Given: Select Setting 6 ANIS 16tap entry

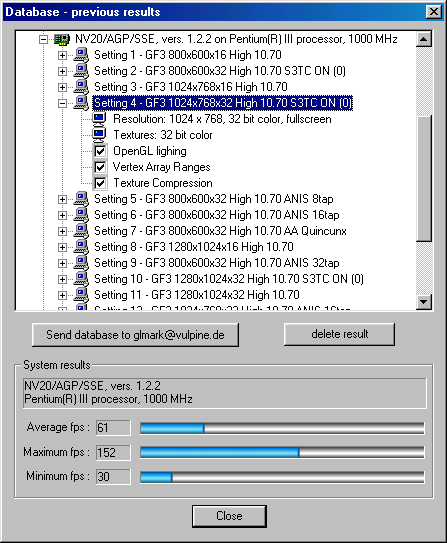Looking at the screenshot, I should point(217,215).
